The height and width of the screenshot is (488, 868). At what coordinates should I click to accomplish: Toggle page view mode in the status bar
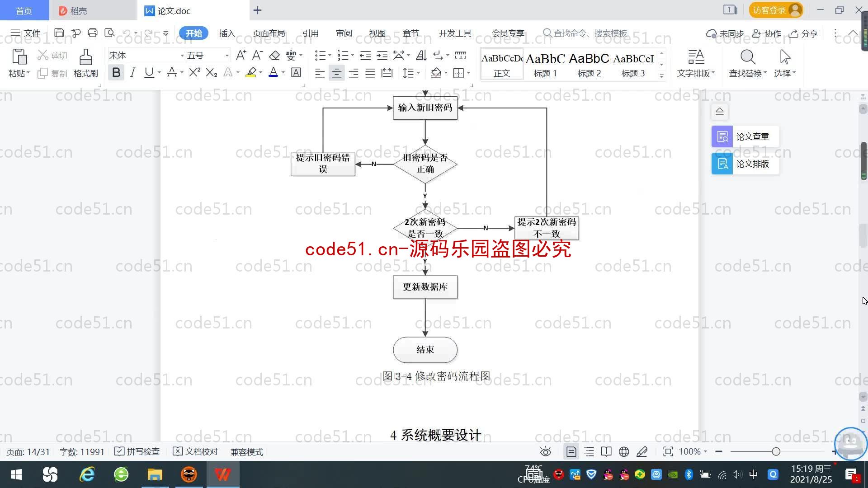pos(571,451)
